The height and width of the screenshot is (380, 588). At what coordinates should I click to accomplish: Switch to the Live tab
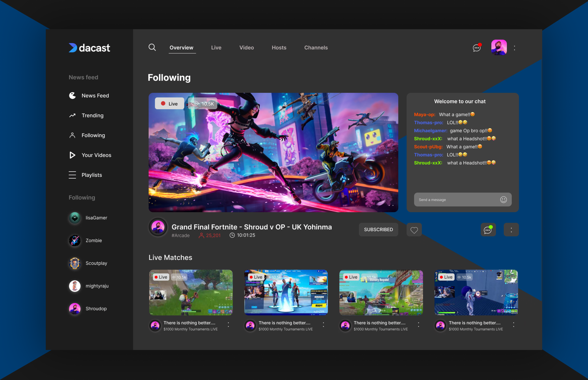coord(216,48)
